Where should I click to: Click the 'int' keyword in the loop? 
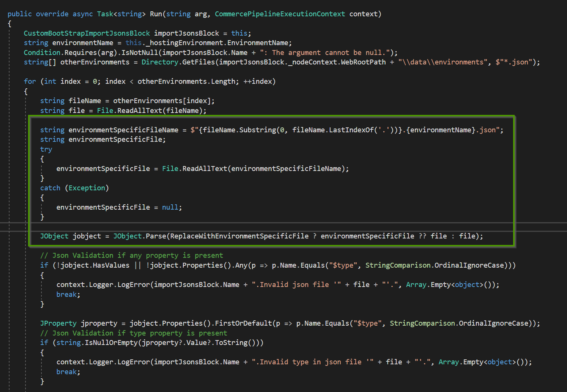click(x=50, y=82)
